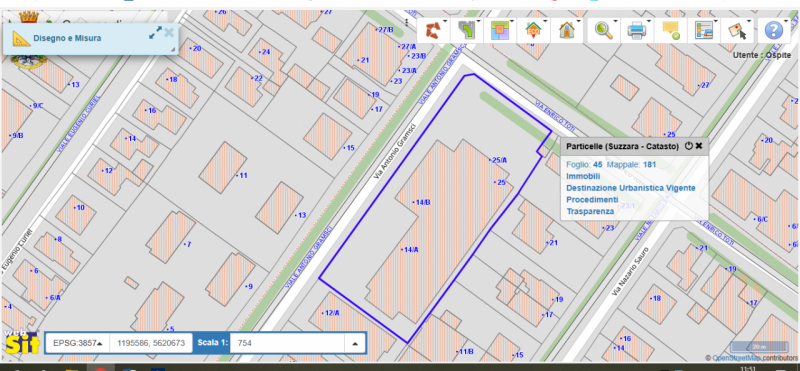
Task: Open the Trasparenza link
Action: coord(590,211)
